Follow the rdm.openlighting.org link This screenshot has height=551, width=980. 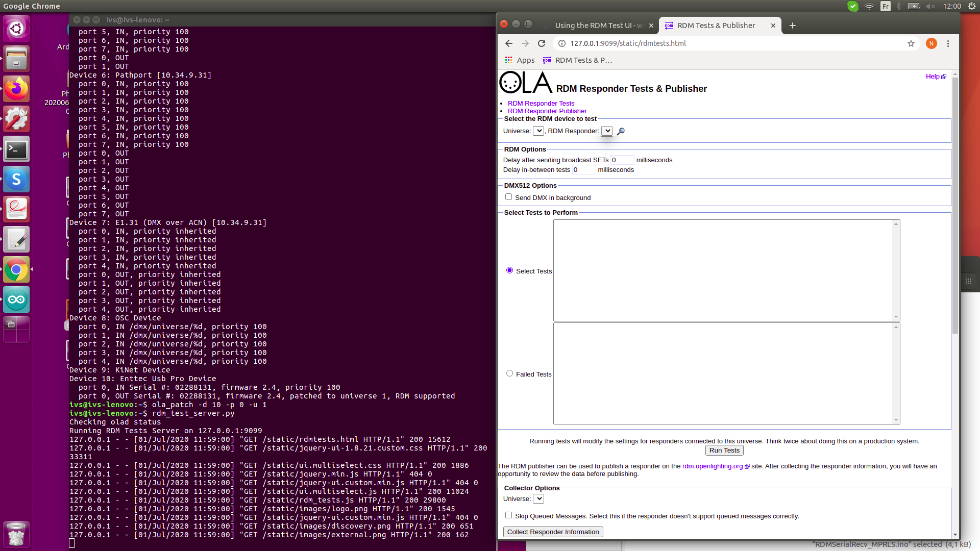pos(713,466)
